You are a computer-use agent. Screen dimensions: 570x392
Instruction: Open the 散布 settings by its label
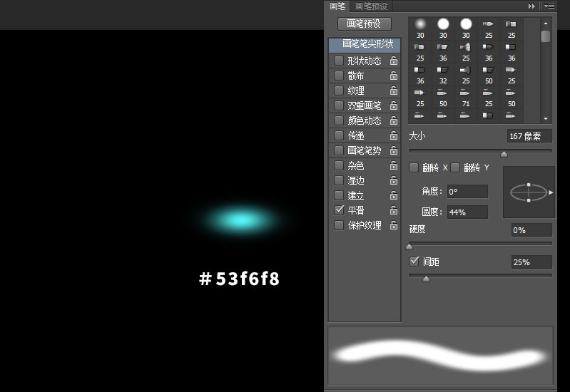pos(355,76)
